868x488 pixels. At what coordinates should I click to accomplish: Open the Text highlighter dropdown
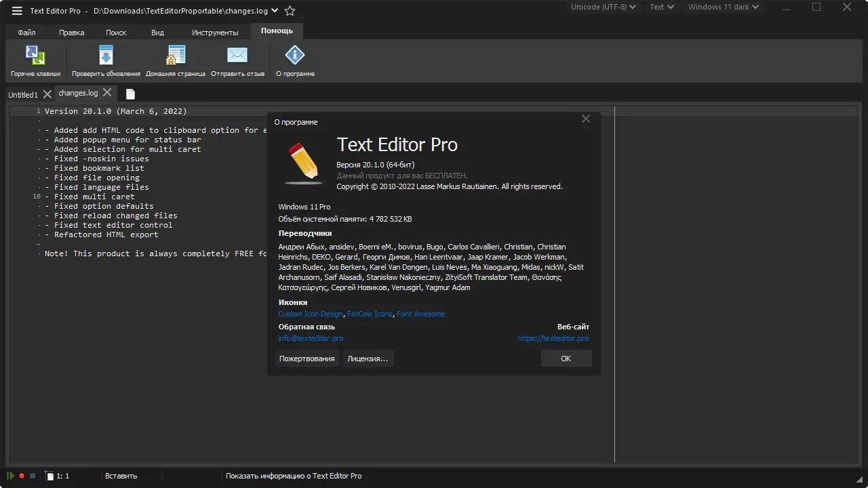[x=661, y=7]
